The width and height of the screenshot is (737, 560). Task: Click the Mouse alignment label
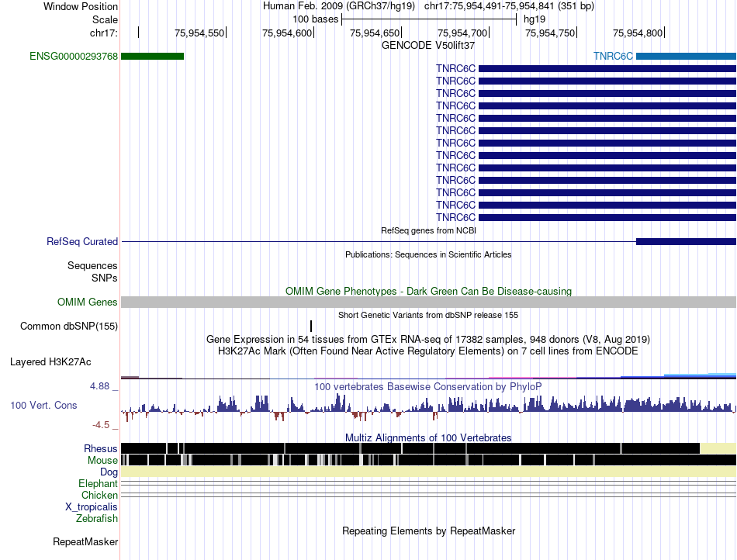tap(102, 461)
